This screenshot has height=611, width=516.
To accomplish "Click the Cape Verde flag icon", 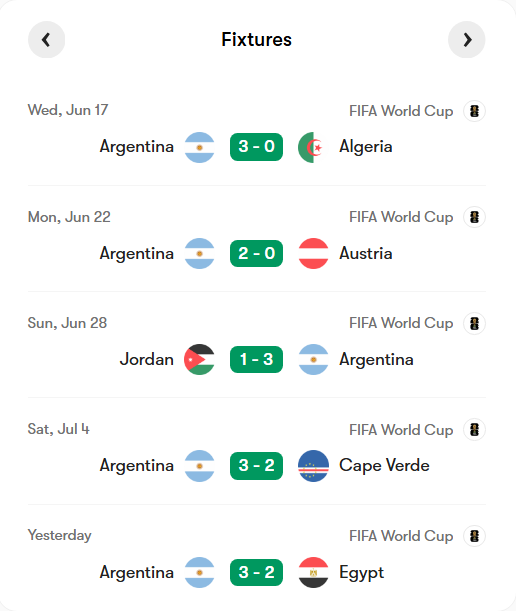I will [313, 466].
